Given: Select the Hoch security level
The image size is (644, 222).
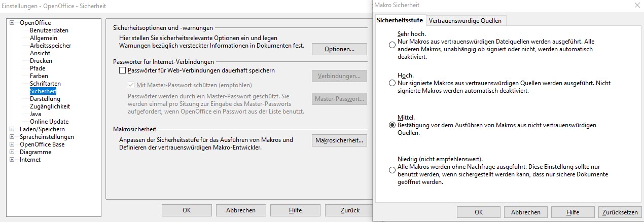Looking at the screenshot, I should (392, 83).
